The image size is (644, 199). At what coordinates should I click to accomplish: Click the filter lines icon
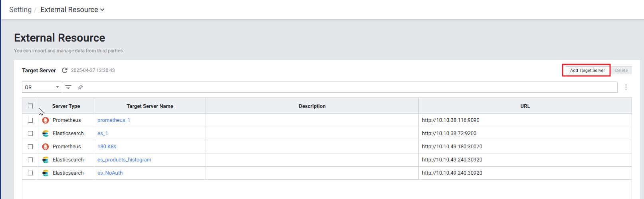coord(68,87)
